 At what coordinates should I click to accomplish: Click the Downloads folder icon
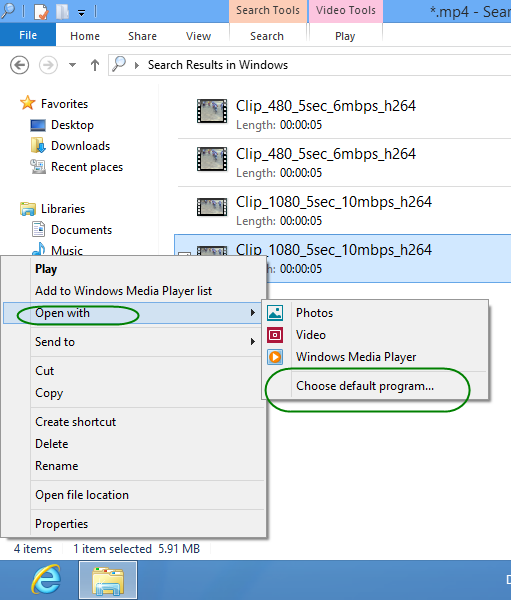click(x=38, y=145)
